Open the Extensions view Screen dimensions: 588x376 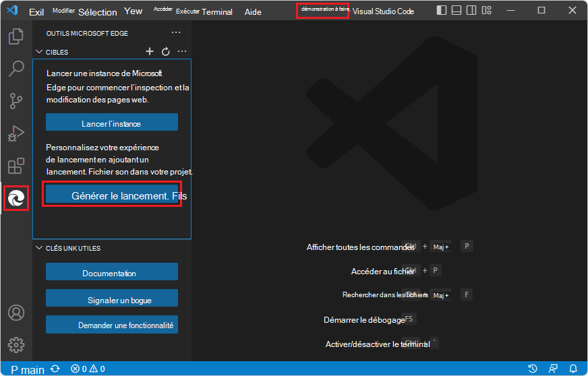tap(16, 166)
